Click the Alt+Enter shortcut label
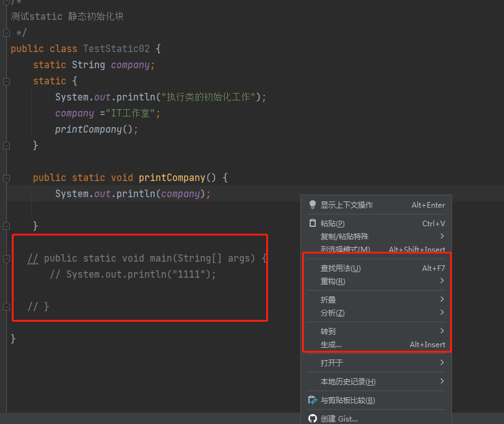 (428, 205)
